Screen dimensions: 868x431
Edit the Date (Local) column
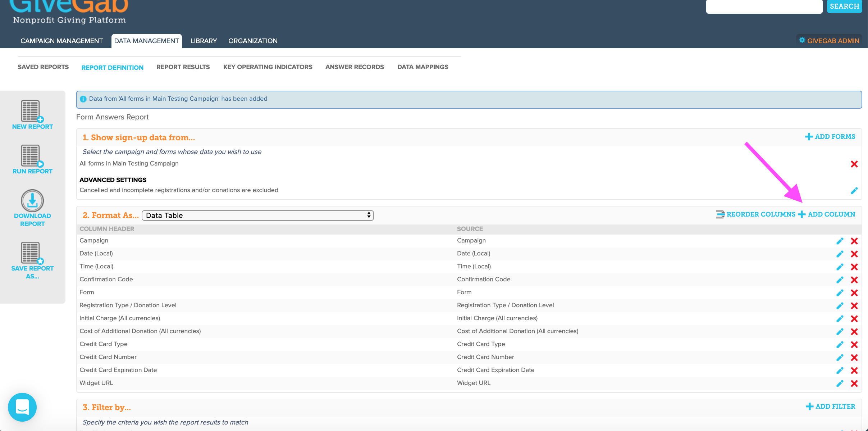click(840, 254)
